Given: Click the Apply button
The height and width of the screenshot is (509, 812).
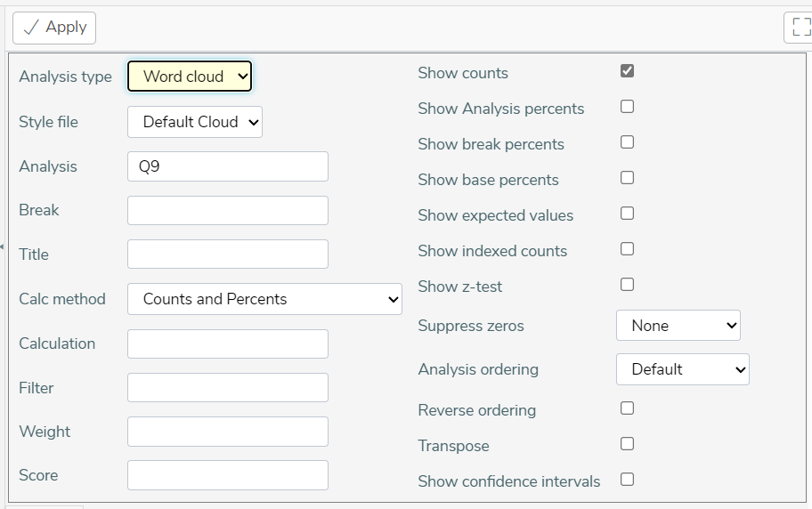Looking at the screenshot, I should click(54, 28).
